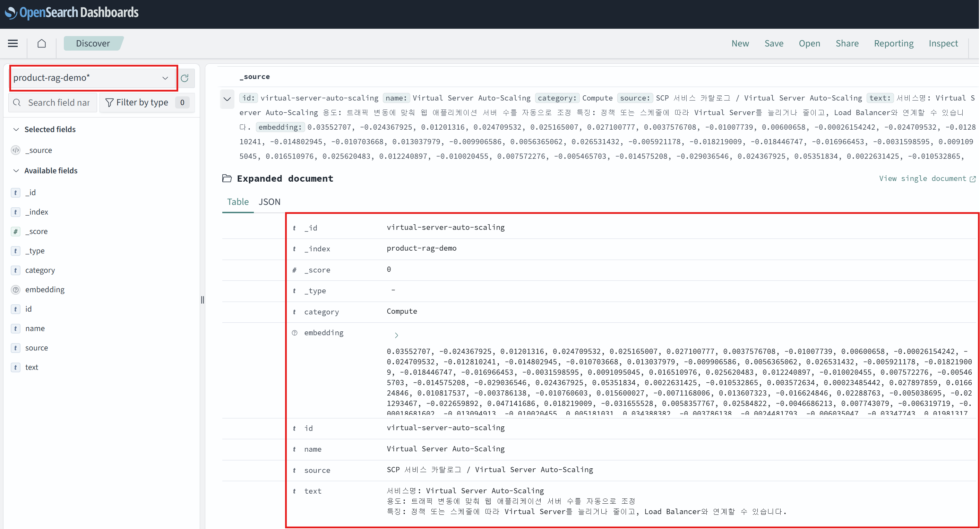
Task: Expand the embedding value arrow
Action: (396, 336)
